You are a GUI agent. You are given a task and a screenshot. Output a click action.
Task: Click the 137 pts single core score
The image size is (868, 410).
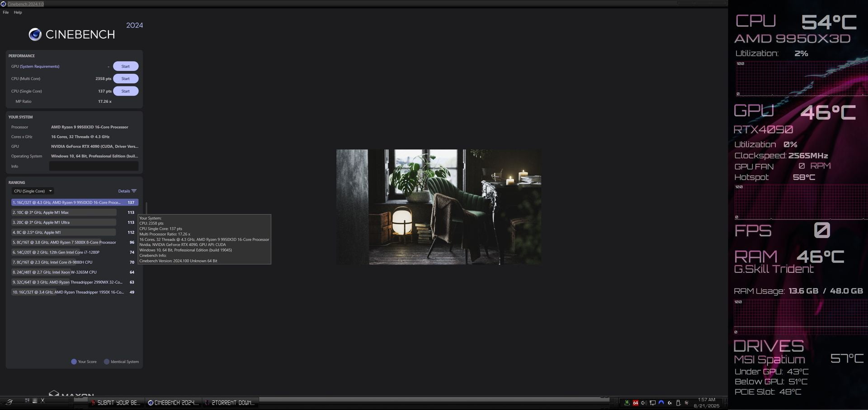point(104,91)
